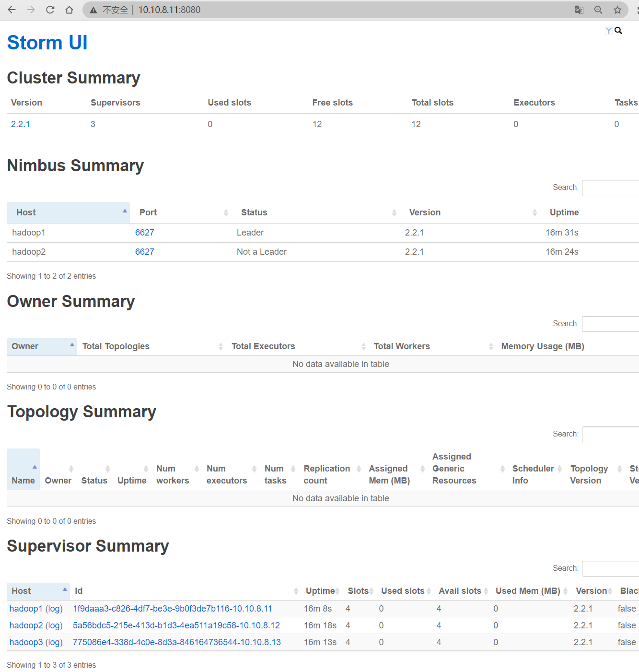Open supervisor id ending 10.10.8.12
Image resolution: width=639 pixels, height=672 pixels.
coord(176,625)
